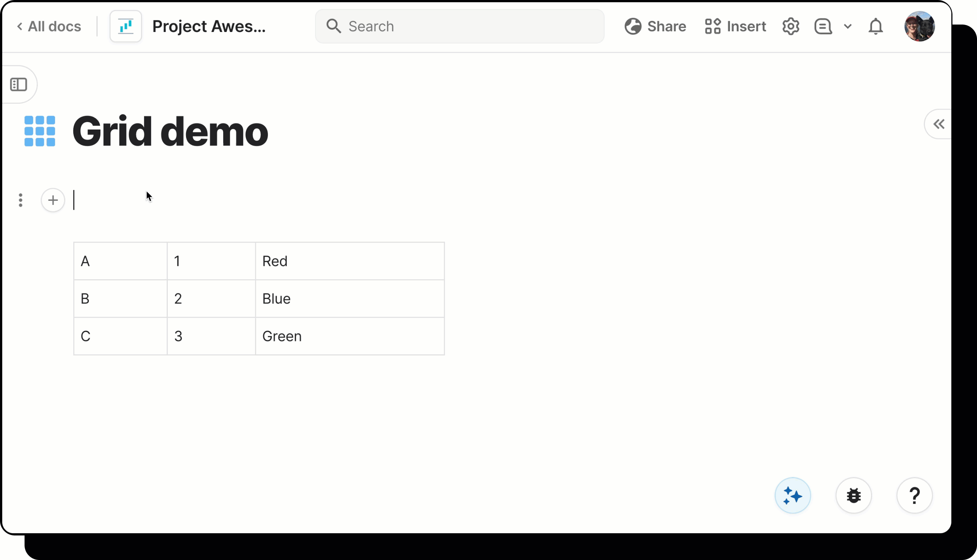Screen dimensions: 977x560
Task: Click the Search field
Action: coord(459,26)
